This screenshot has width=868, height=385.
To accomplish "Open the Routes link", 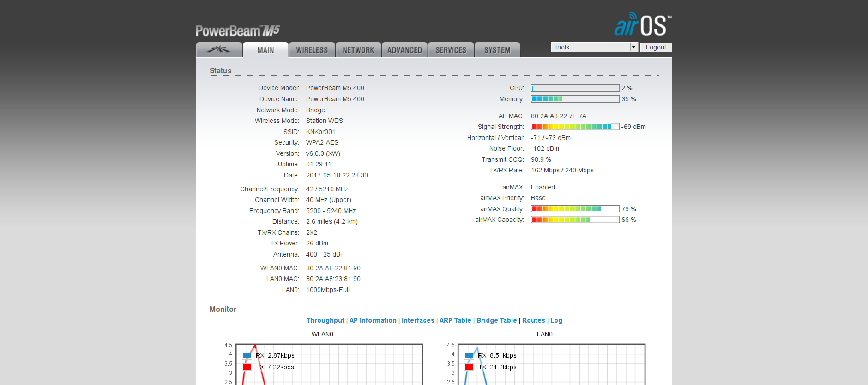I will [x=534, y=320].
